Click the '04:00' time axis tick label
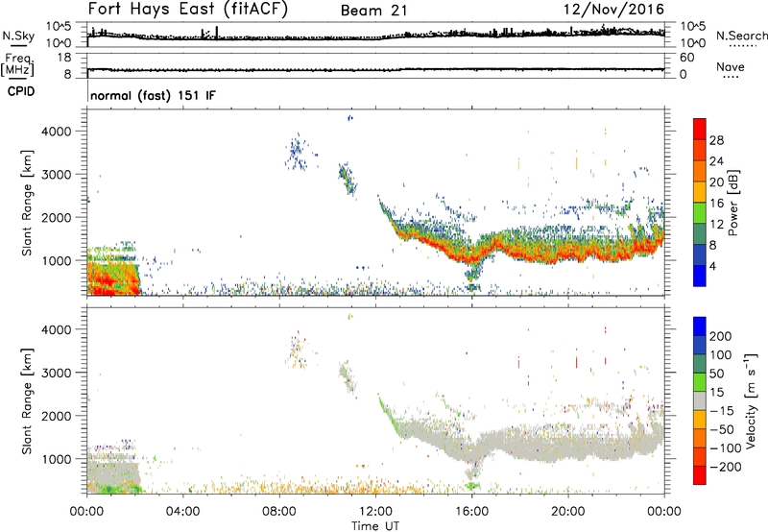Viewport: 768px width, 532px height. [x=182, y=512]
